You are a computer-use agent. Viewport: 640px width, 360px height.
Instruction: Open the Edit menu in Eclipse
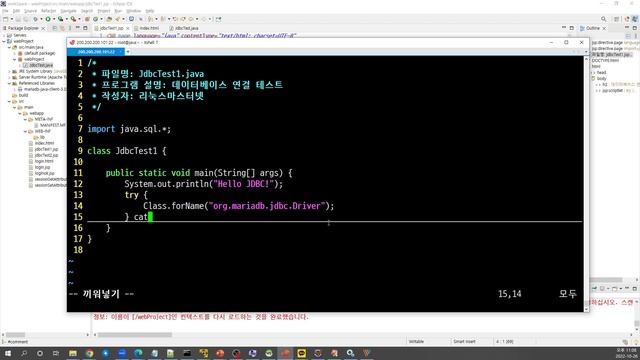(16, 11)
